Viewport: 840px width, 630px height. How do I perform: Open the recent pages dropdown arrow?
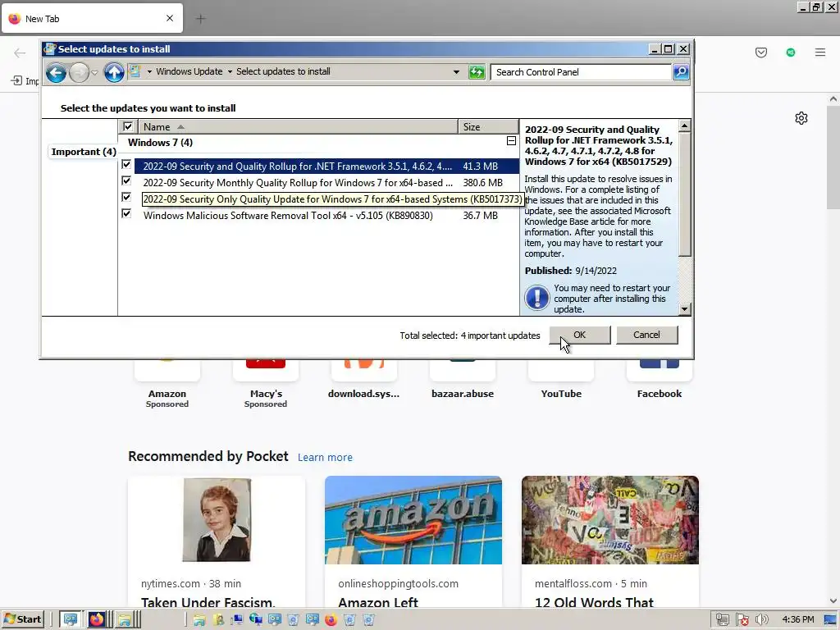tap(94, 72)
